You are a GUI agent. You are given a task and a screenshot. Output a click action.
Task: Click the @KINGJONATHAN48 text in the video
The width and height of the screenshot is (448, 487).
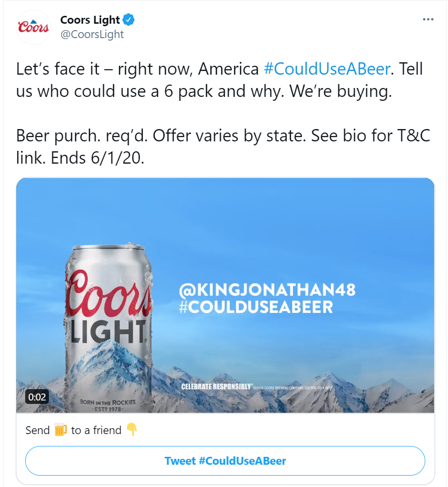[x=267, y=289]
